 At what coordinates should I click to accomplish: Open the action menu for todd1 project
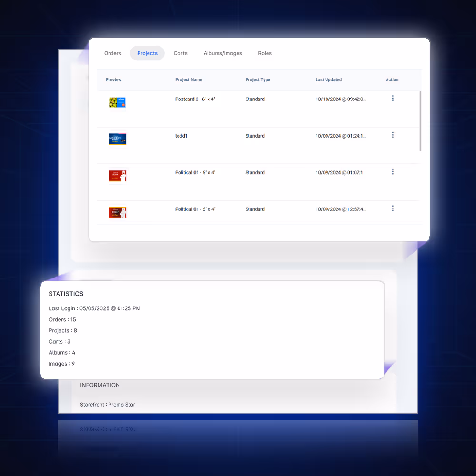(x=393, y=135)
